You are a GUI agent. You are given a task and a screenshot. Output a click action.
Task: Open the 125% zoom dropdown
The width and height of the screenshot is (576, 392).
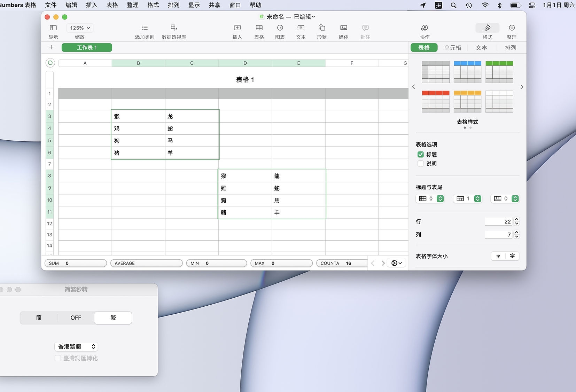[79, 28]
